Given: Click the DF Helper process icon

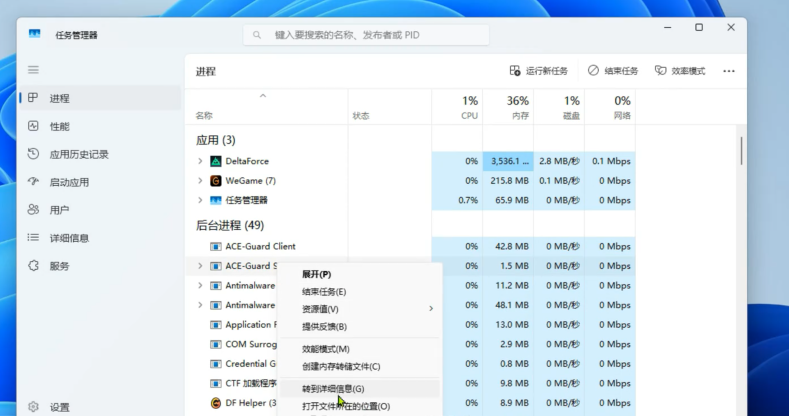Looking at the screenshot, I should [216, 403].
